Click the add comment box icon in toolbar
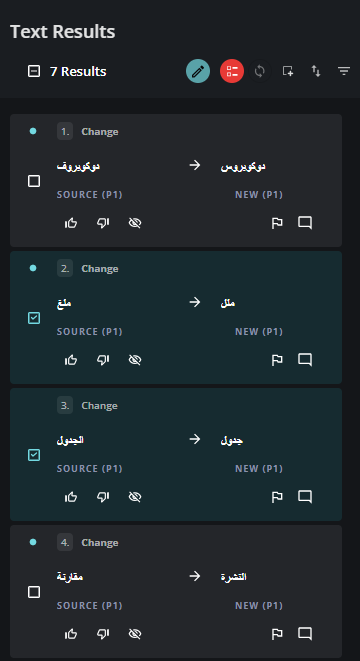 click(288, 71)
